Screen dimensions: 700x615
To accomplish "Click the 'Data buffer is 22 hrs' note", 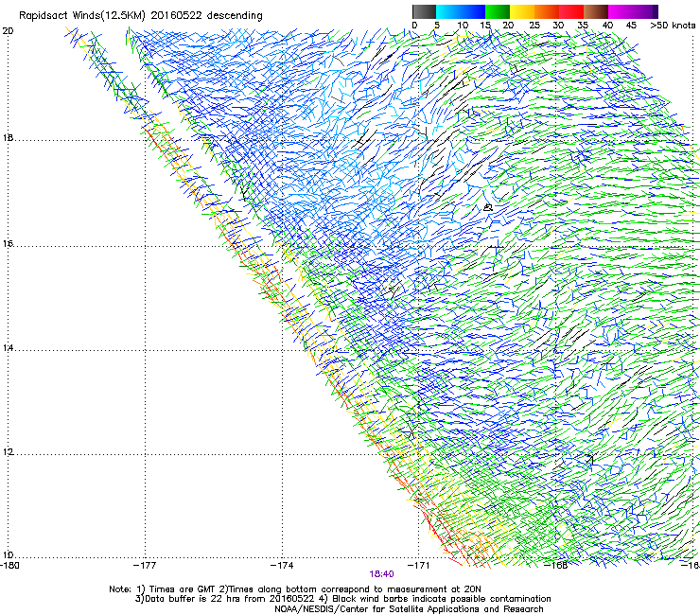I will click(x=342, y=599).
